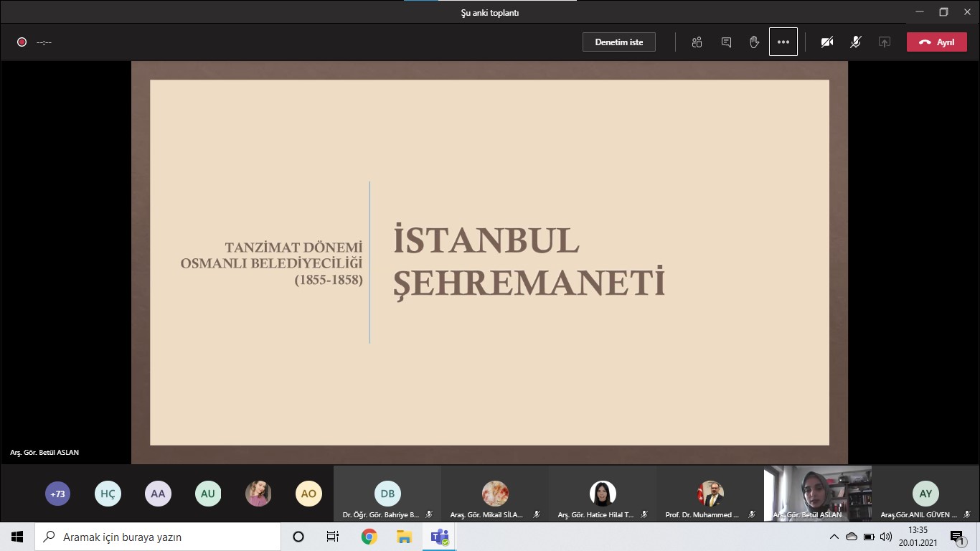The width and height of the screenshot is (980, 551).
Task: Expand the +73 hidden participants
Action: 57,494
